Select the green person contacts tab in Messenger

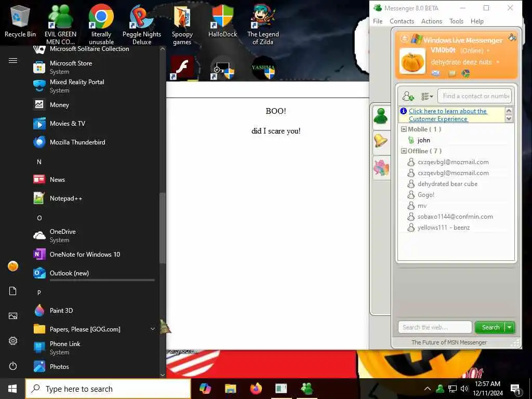click(381, 117)
